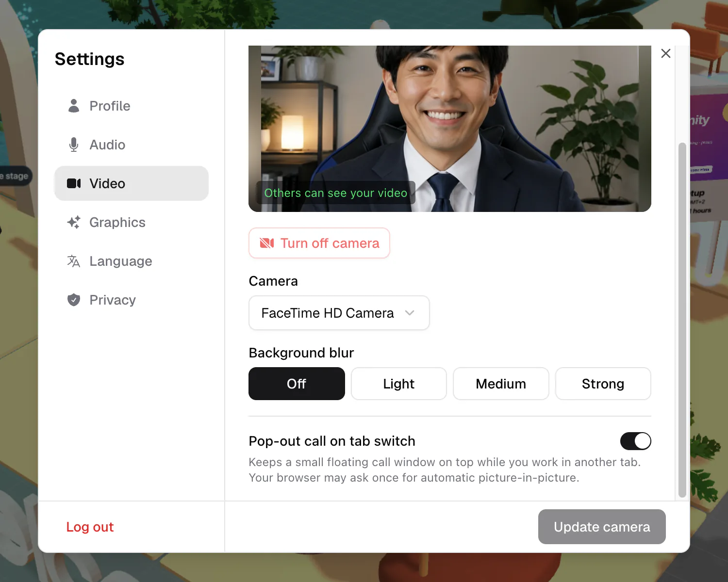
Task: Click the Settings heading
Action: coord(90,59)
